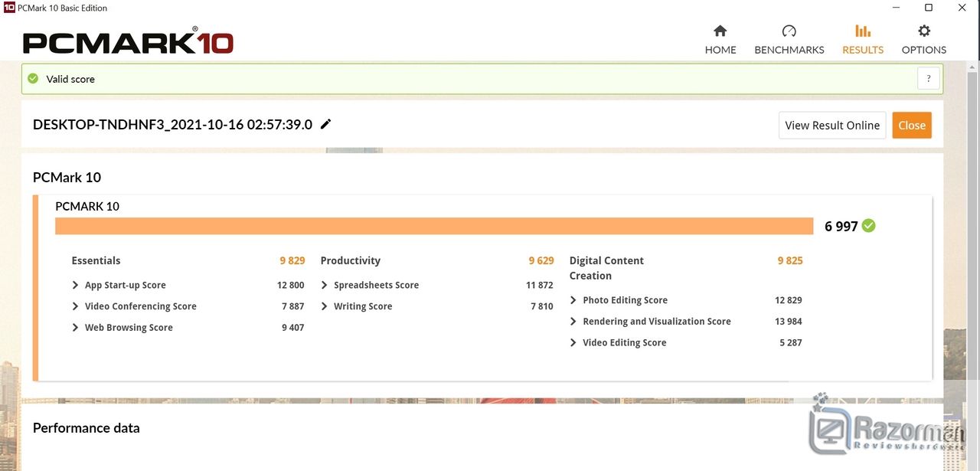Click the 12 800 App Start-up value
The height and width of the screenshot is (471, 980).
click(291, 285)
